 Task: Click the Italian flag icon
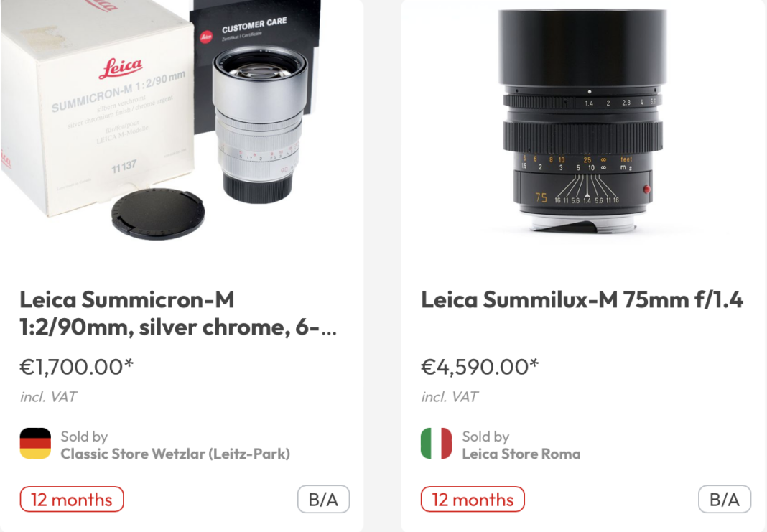click(436, 444)
